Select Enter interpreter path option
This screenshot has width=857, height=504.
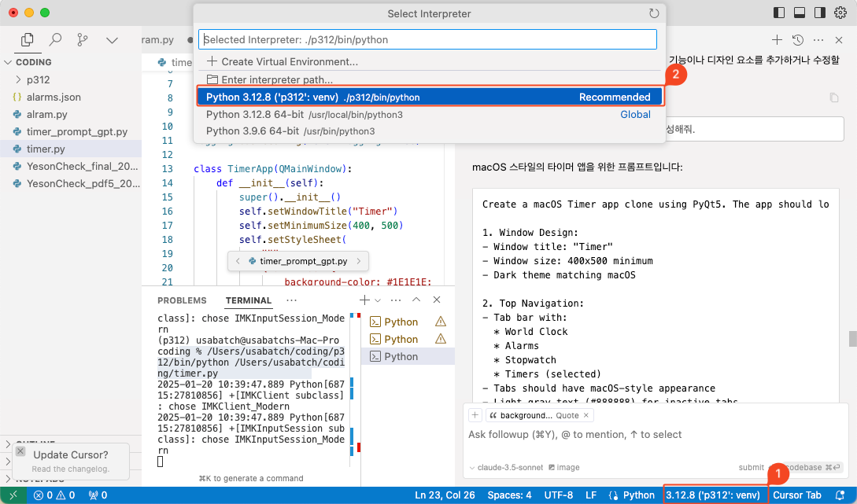(x=429, y=79)
